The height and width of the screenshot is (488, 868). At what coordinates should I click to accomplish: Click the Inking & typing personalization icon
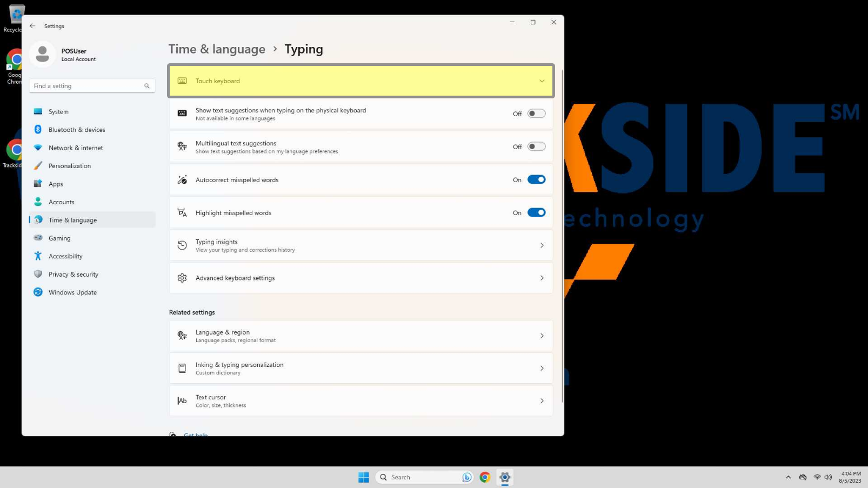coord(182,368)
